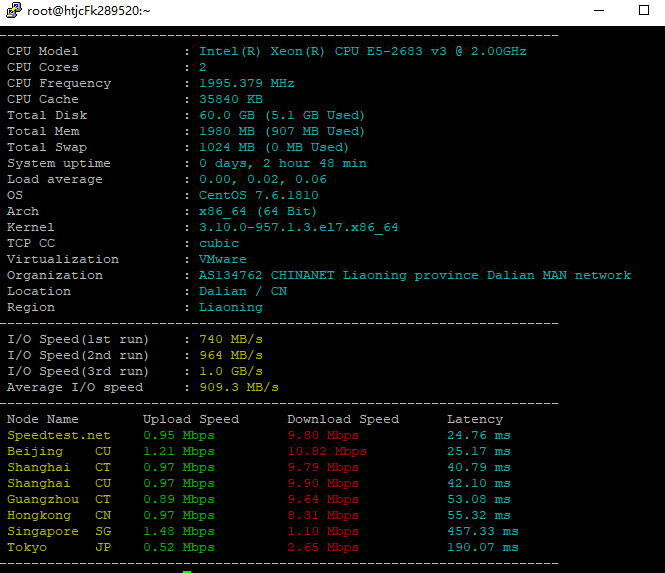This screenshot has width=665, height=573.
Task: Click the CPU Model value text
Action: (x=363, y=51)
